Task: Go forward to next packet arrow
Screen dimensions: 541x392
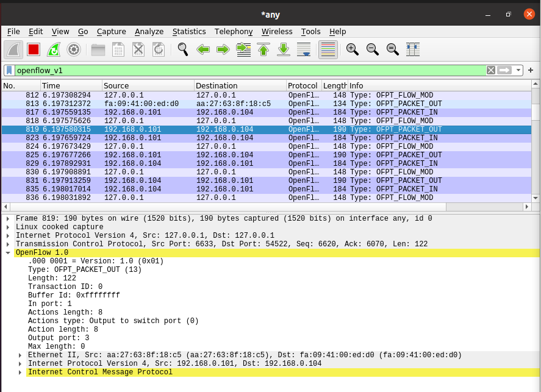Action: (223, 49)
